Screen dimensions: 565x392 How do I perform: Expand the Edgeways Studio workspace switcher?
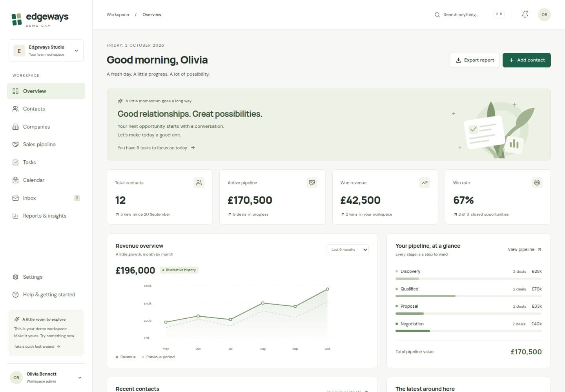click(46, 51)
